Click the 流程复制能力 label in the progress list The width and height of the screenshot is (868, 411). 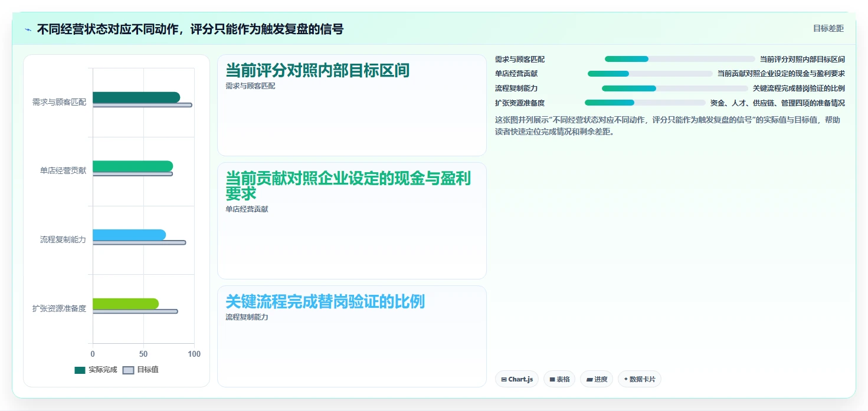pos(516,88)
